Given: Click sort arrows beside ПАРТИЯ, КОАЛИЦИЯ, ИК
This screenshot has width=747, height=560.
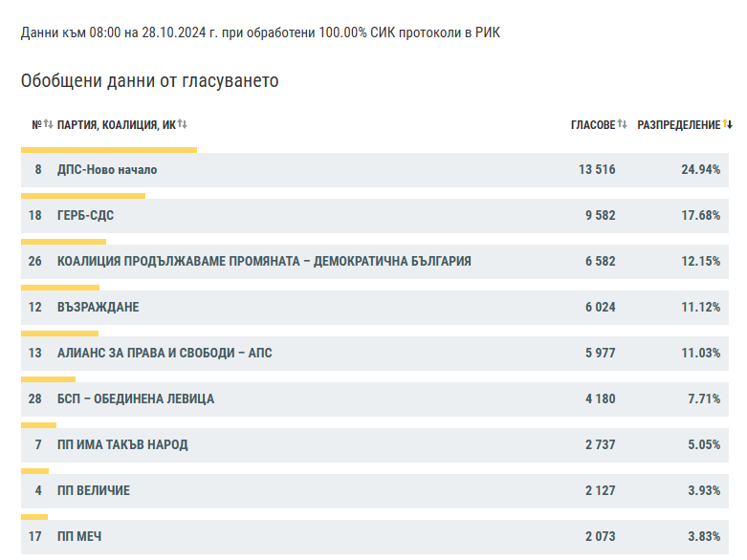Looking at the screenshot, I should 182,124.
